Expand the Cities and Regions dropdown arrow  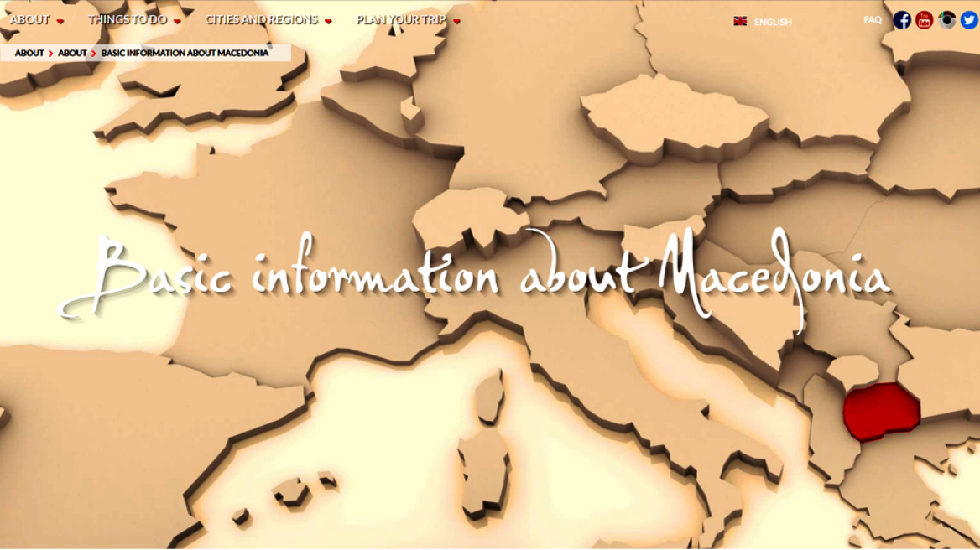tap(328, 22)
